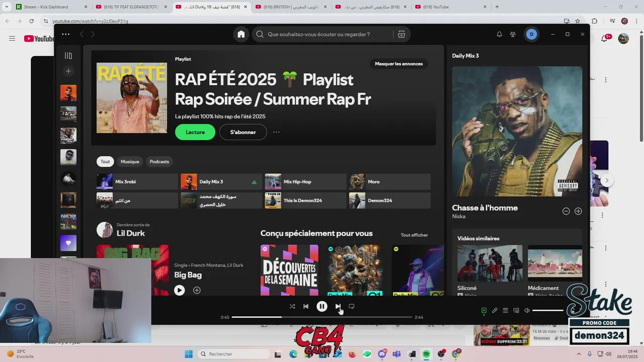The height and width of the screenshot is (362, 644).
Task: Toggle repeat mode
Action: coord(352,306)
